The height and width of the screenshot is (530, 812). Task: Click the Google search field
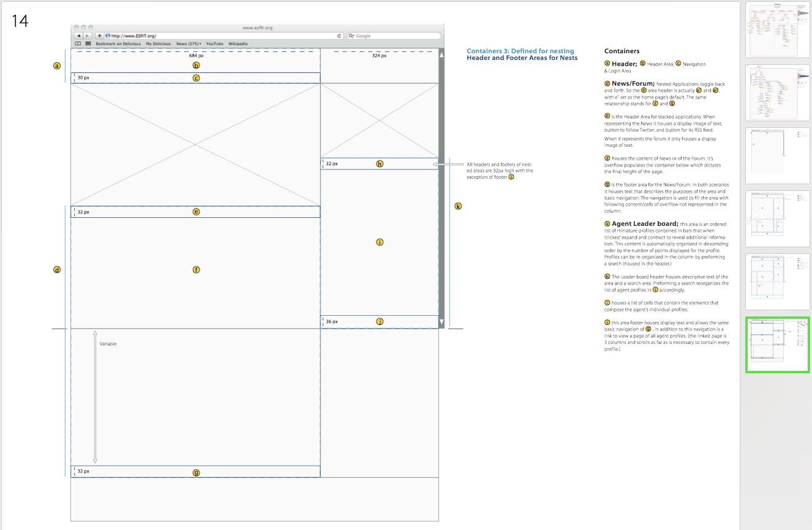pyautogui.click(x=394, y=36)
